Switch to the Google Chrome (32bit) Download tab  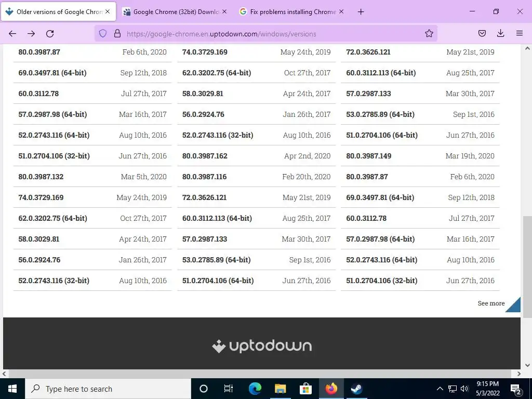[x=176, y=12]
